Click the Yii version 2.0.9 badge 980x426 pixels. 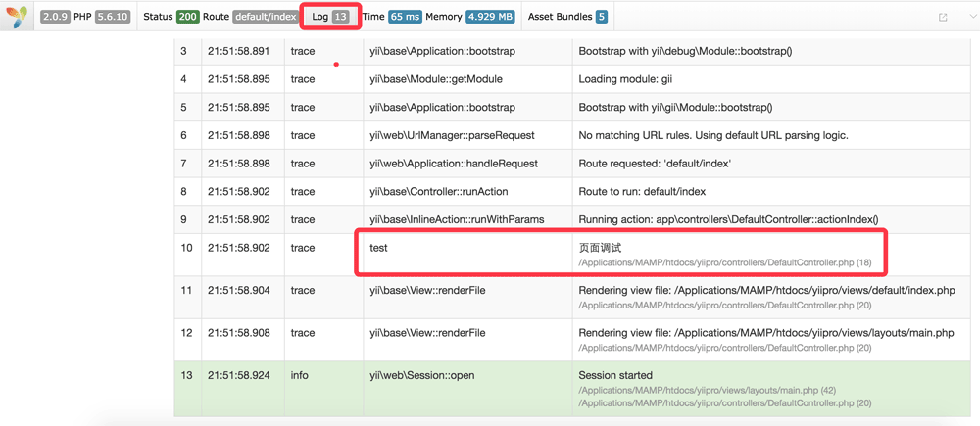[x=55, y=17]
